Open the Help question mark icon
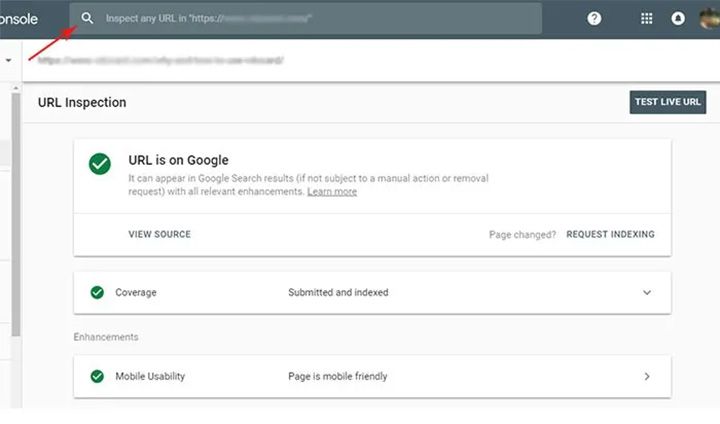The height and width of the screenshot is (424, 720). [594, 18]
